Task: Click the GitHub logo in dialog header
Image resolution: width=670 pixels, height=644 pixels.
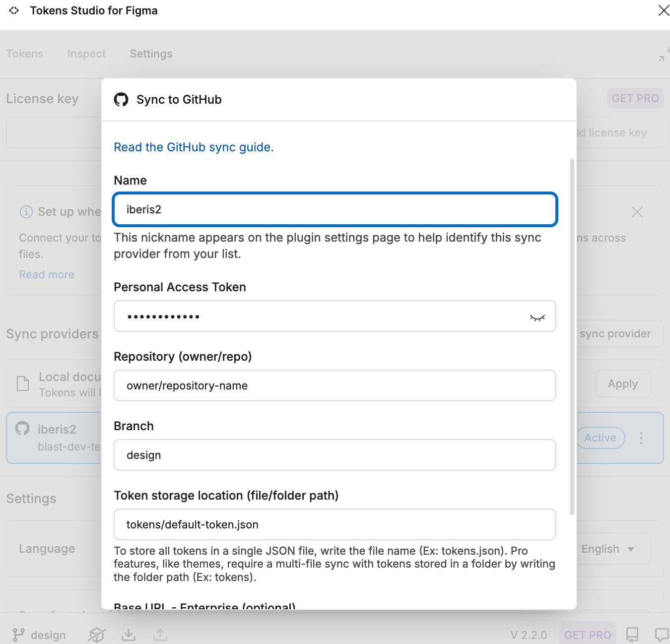Action: pyautogui.click(x=121, y=100)
